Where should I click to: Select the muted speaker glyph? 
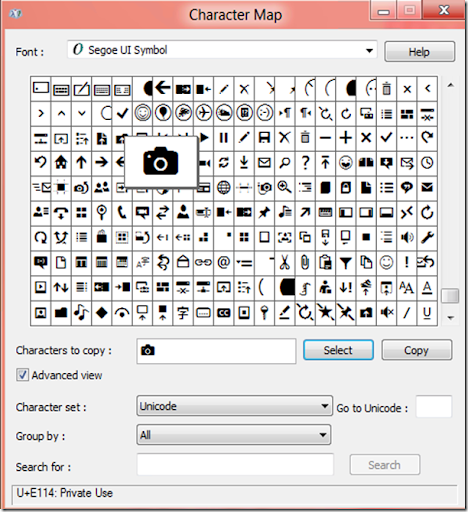point(386,313)
